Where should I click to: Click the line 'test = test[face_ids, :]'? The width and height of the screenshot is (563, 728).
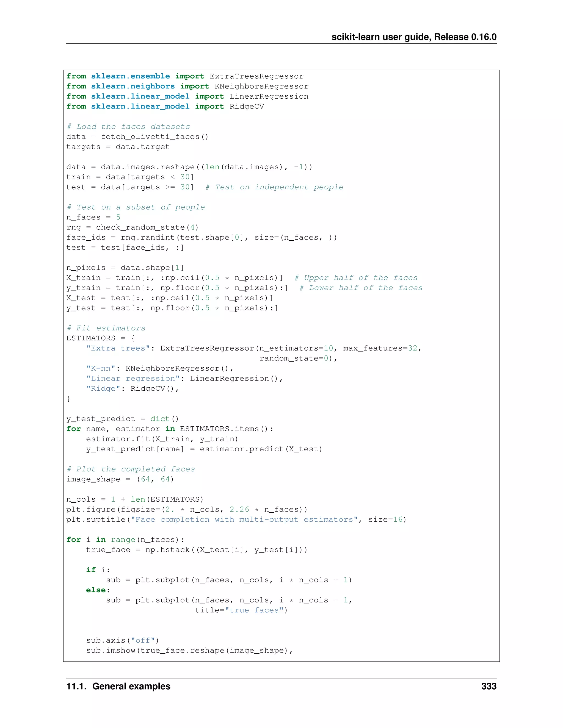point(125,247)
